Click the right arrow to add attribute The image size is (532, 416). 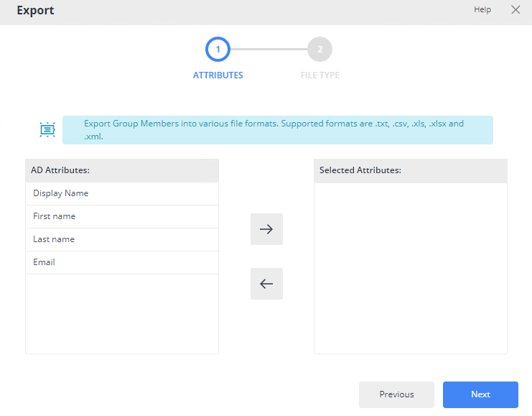[x=266, y=229]
